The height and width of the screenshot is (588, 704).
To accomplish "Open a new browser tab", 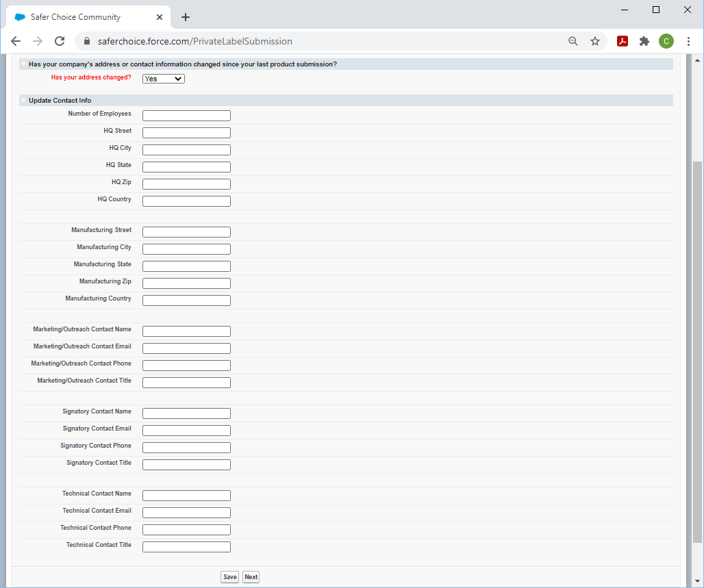I will 186,17.
